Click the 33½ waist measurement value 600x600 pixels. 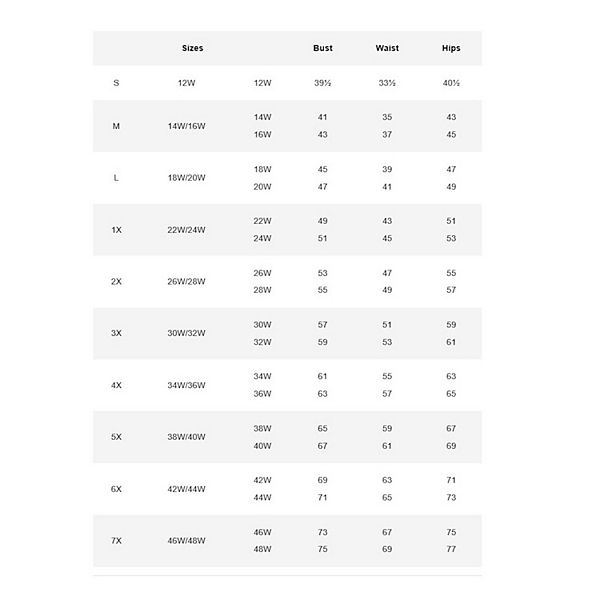tap(387, 83)
